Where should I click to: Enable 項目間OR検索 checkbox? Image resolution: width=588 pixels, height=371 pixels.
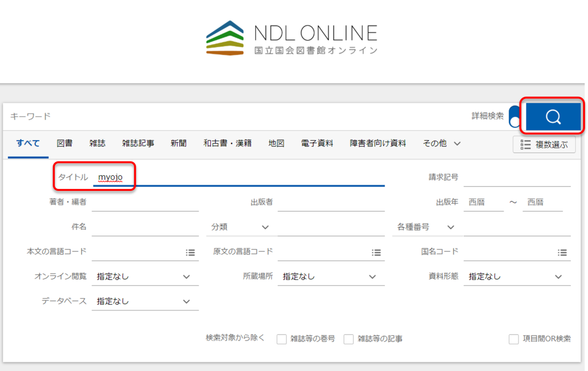514,339
